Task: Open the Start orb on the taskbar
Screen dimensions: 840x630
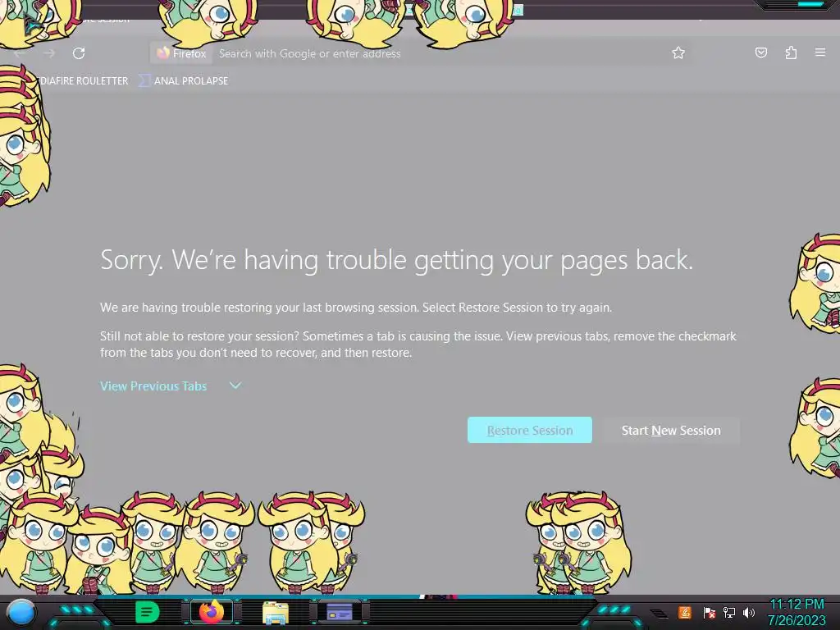Action: pyautogui.click(x=21, y=613)
